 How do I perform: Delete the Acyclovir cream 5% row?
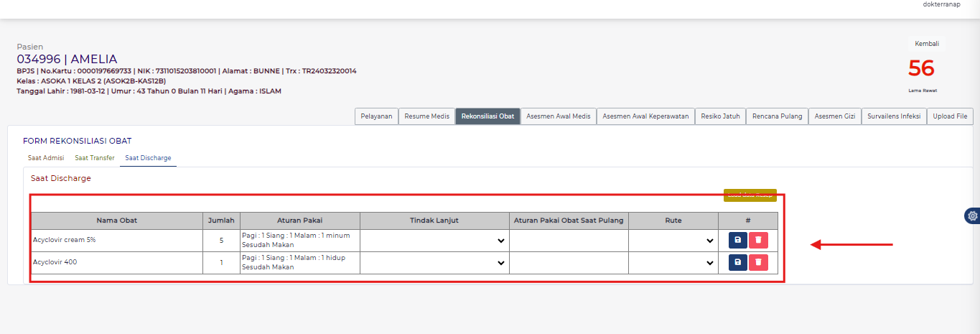click(x=758, y=241)
